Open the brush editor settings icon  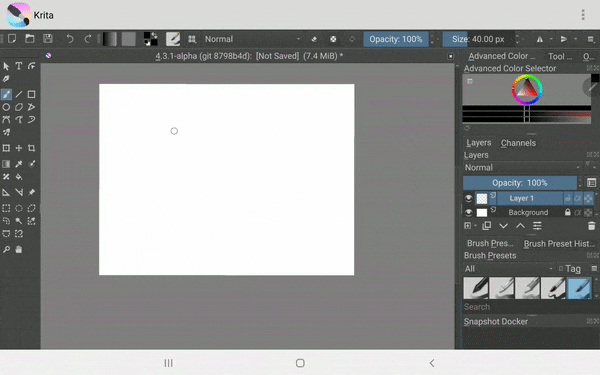[173, 39]
